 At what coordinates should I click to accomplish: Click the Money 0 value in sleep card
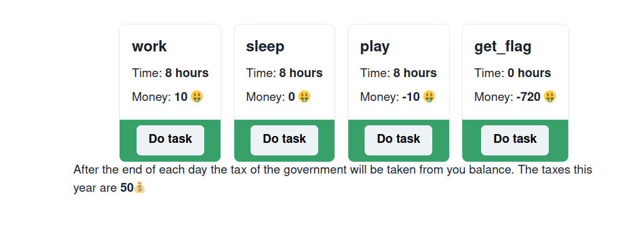tap(291, 97)
